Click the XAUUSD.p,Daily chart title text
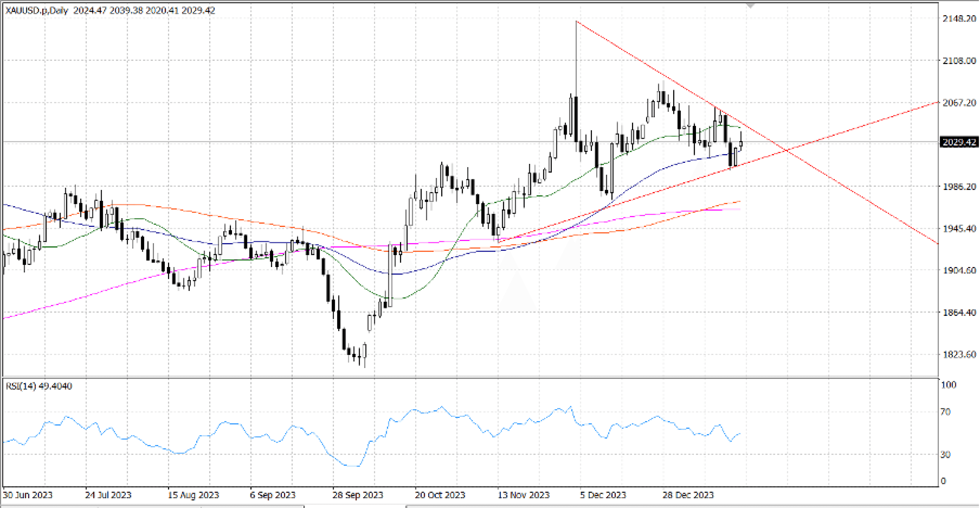 [36, 11]
